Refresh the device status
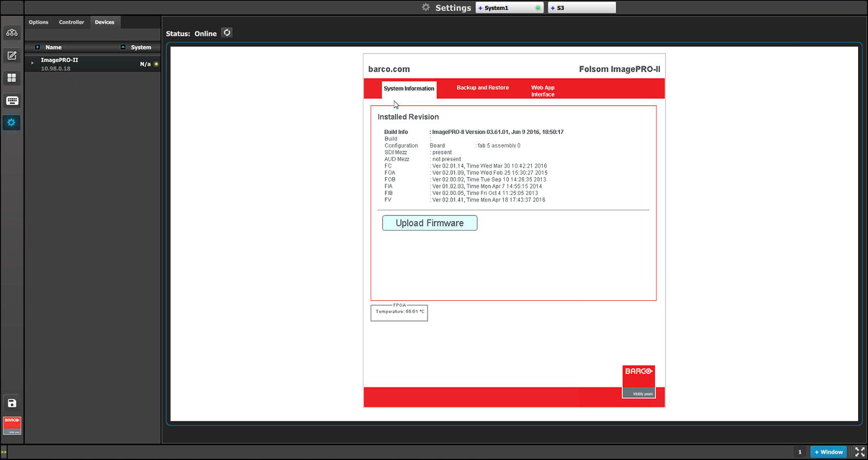This screenshot has height=460, width=868. click(227, 33)
